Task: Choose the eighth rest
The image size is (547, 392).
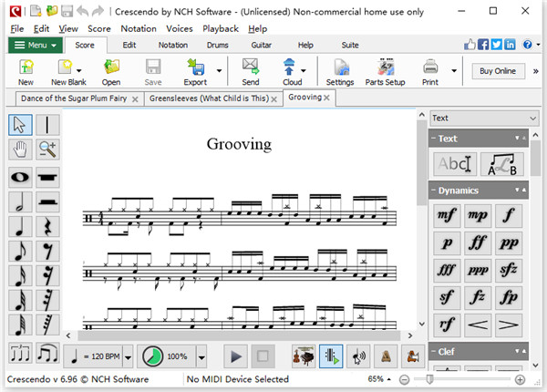Action: point(47,251)
